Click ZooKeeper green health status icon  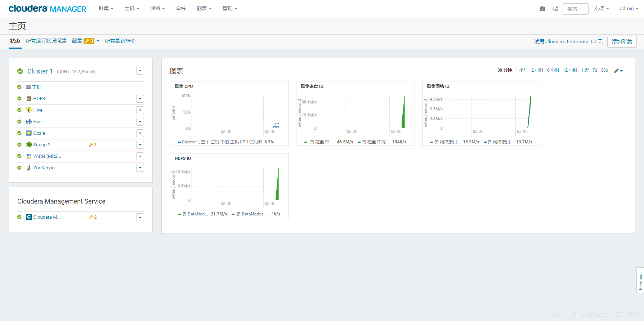click(19, 168)
